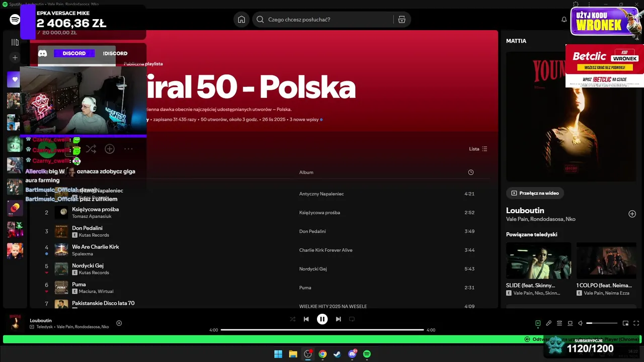Open Louboutin title in the right panel
This screenshot has width=644, height=362.
pos(525,210)
